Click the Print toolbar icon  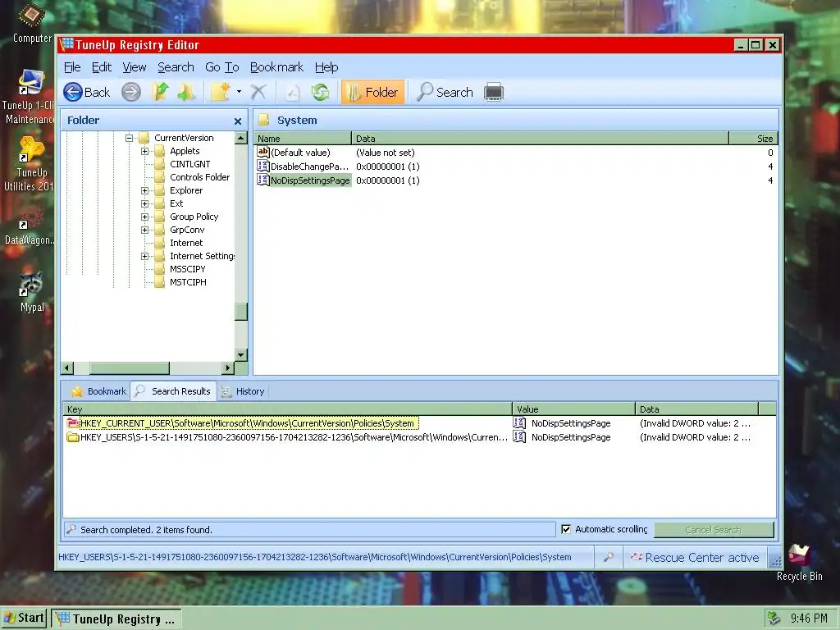click(493, 92)
